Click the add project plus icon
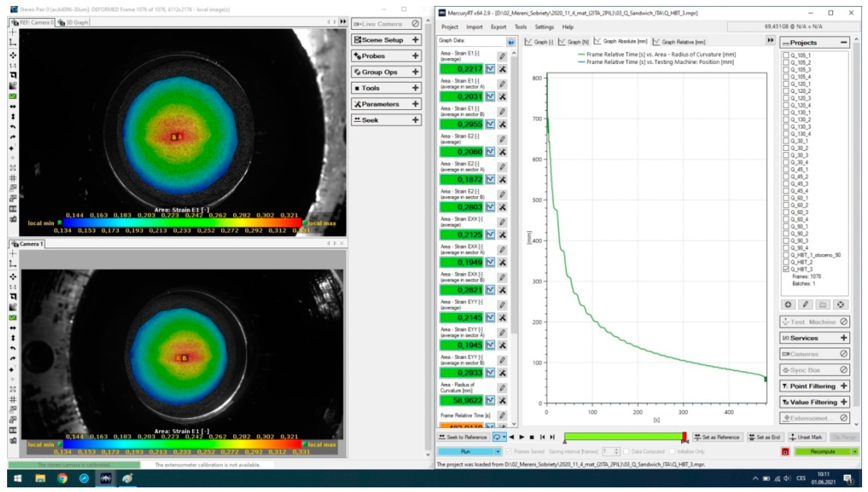This screenshot has width=868, height=492. tap(788, 305)
